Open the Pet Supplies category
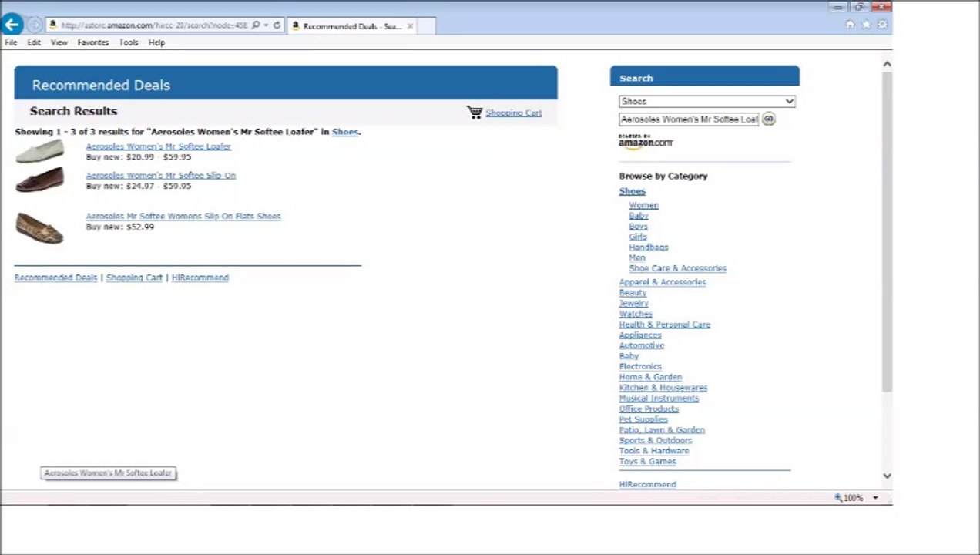The image size is (980, 555). tap(643, 420)
